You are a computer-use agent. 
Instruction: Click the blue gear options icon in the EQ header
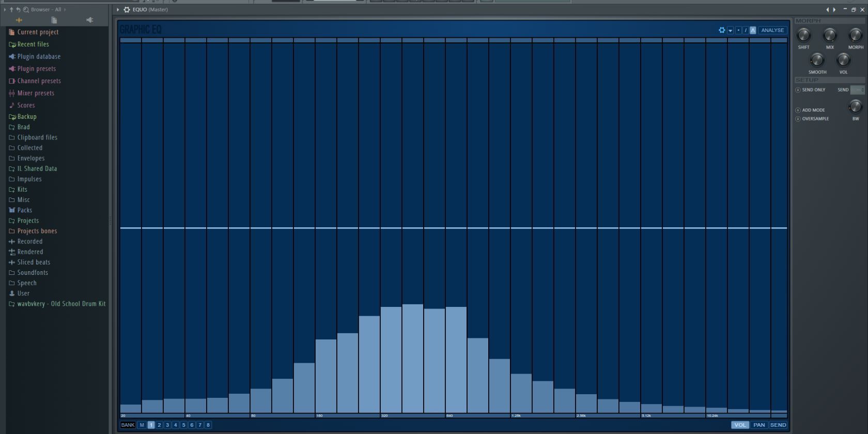(722, 30)
